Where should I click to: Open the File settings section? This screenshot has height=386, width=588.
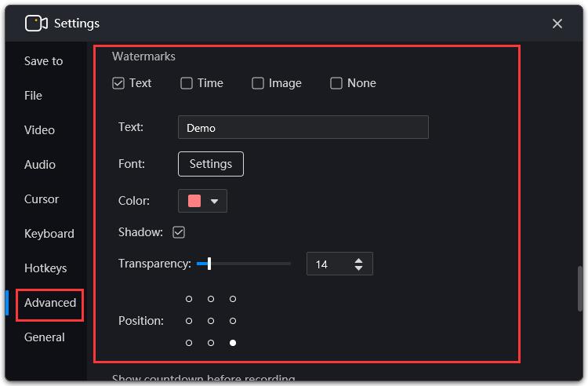coord(33,96)
